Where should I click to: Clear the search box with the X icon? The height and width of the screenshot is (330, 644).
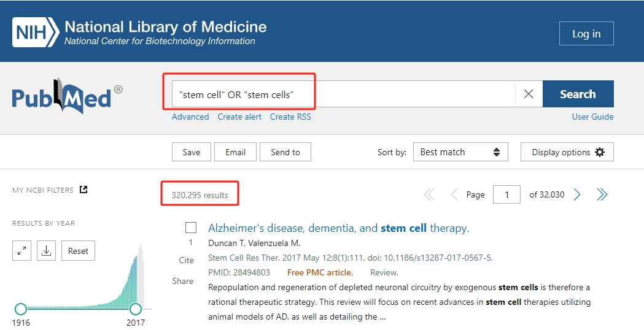click(529, 94)
